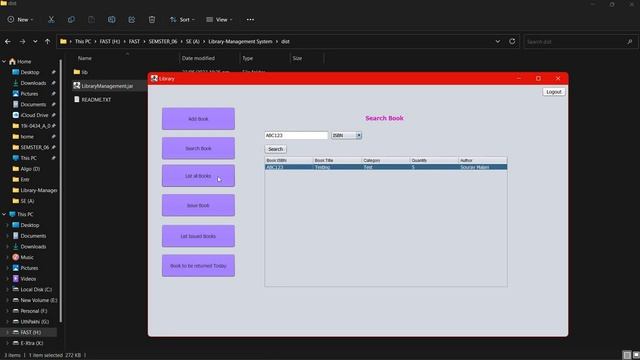Select the lib folder icon in file list
Viewport: 640px width, 360px height.
(x=77, y=72)
